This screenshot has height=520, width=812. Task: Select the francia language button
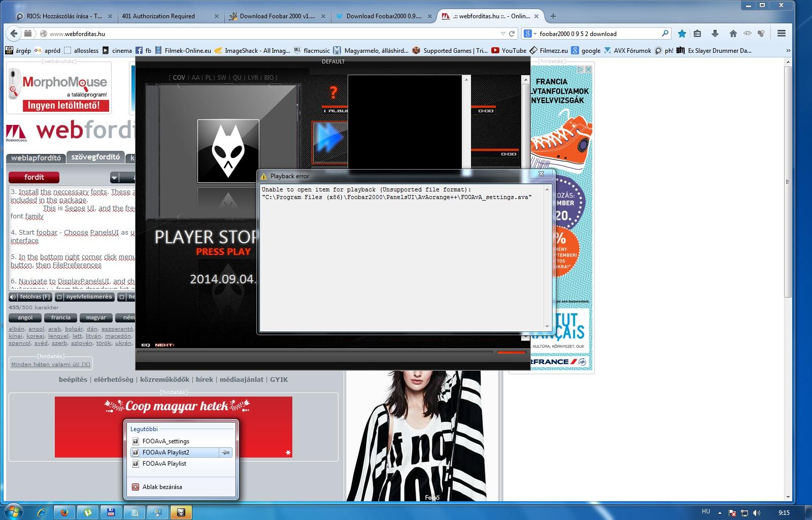point(60,318)
